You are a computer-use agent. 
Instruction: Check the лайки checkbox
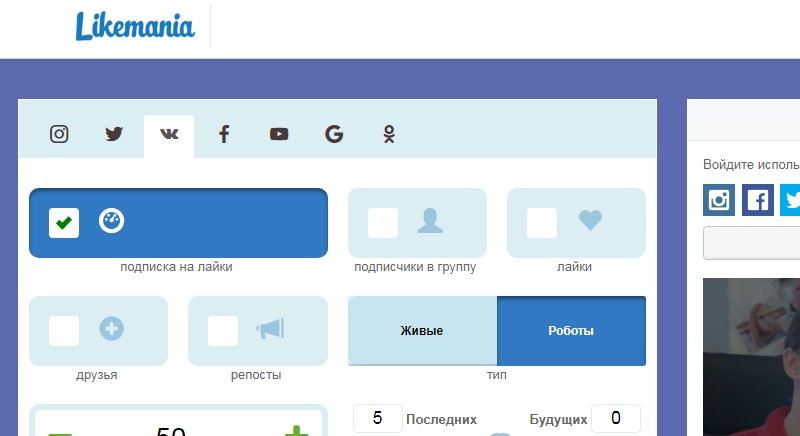(x=542, y=223)
